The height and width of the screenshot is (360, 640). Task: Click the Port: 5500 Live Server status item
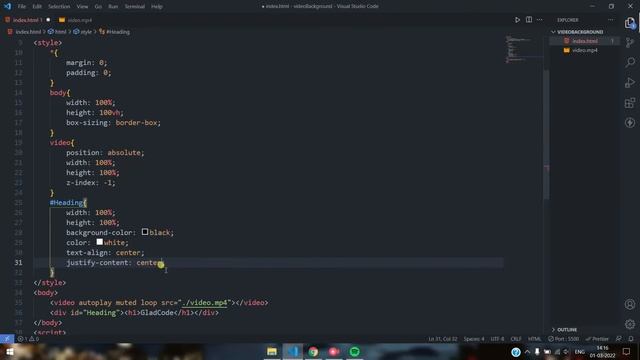tap(563, 339)
